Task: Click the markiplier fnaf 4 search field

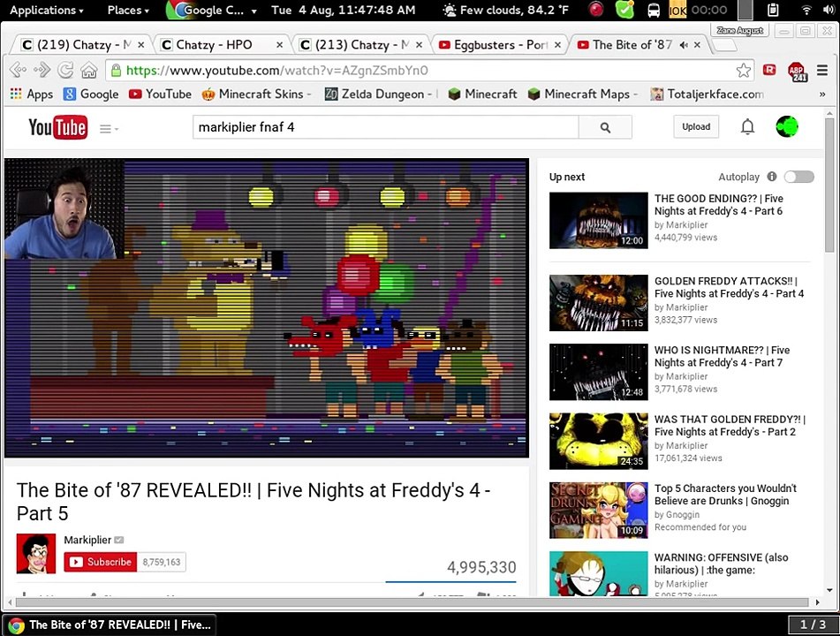Action: 386,127
